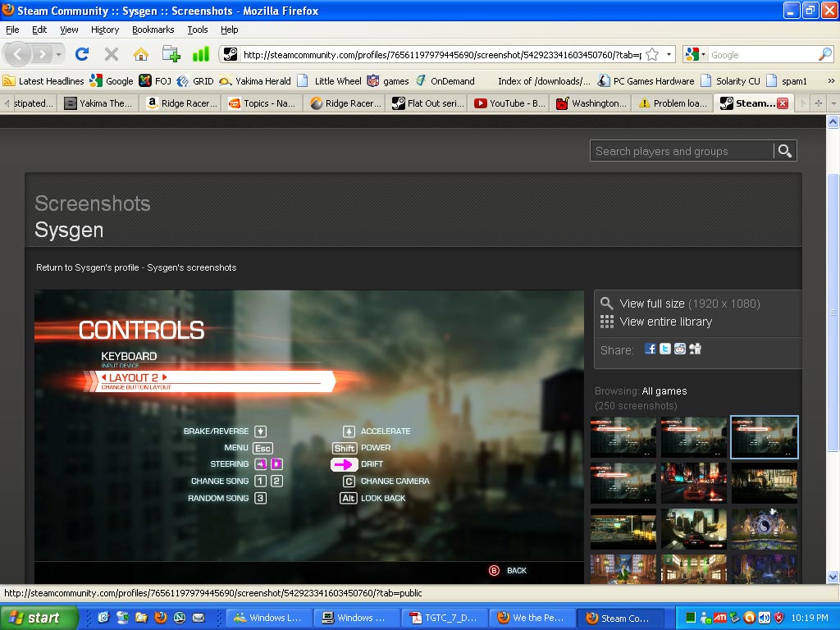Viewport: 840px width, 630px height.
Task: Click the View full size magnifier icon
Action: coord(606,304)
